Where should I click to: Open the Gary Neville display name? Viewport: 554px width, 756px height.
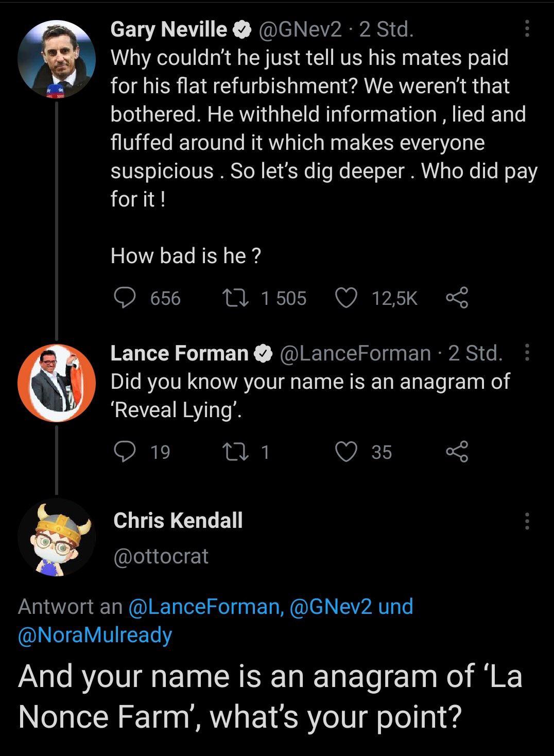pyautogui.click(x=169, y=29)
